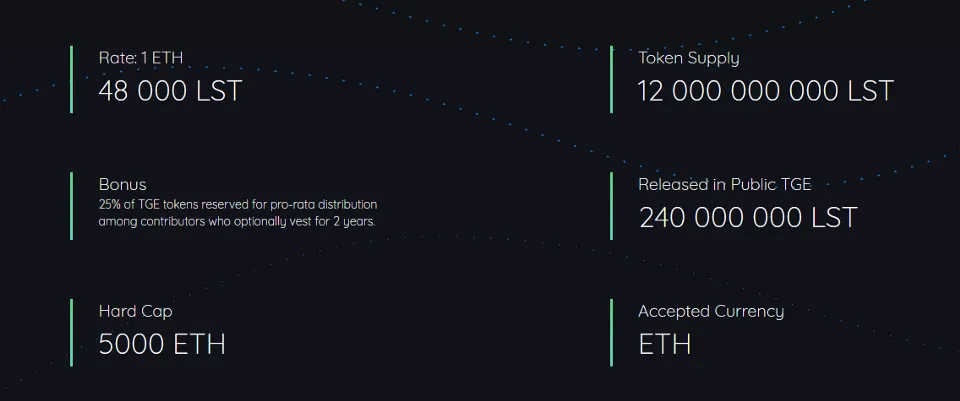Click the word 'LST' after 48 000
Viewport: 960px width, 401px height.
(219, 91)
